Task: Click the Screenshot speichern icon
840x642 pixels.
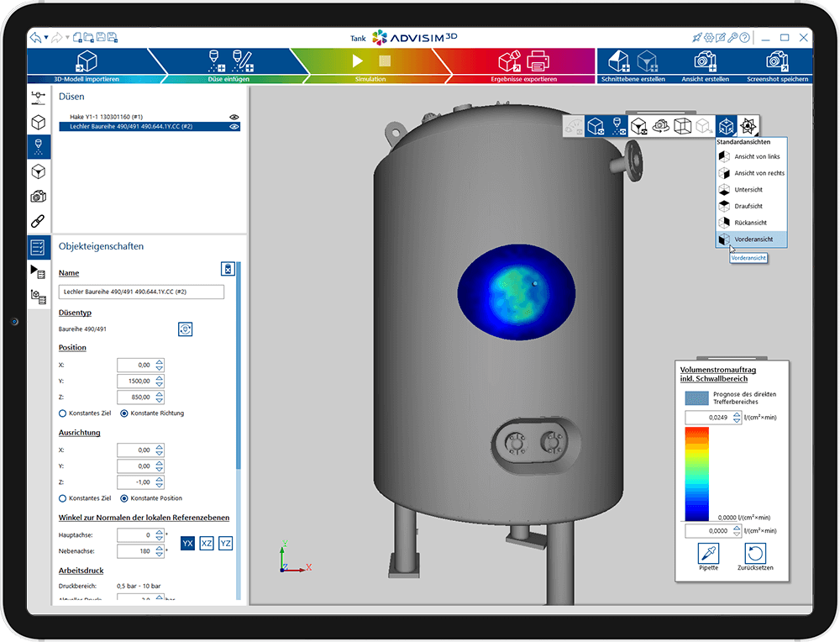Action: [776, 61]
